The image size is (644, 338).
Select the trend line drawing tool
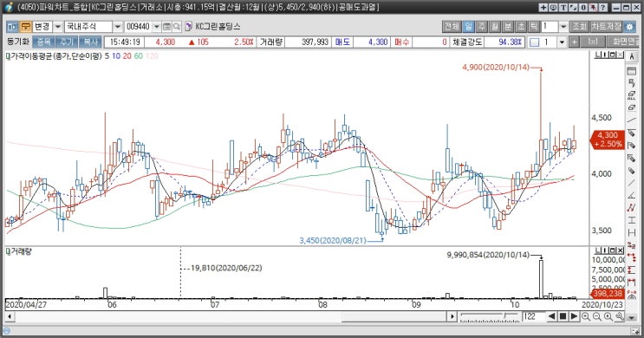tap(632, 120)
